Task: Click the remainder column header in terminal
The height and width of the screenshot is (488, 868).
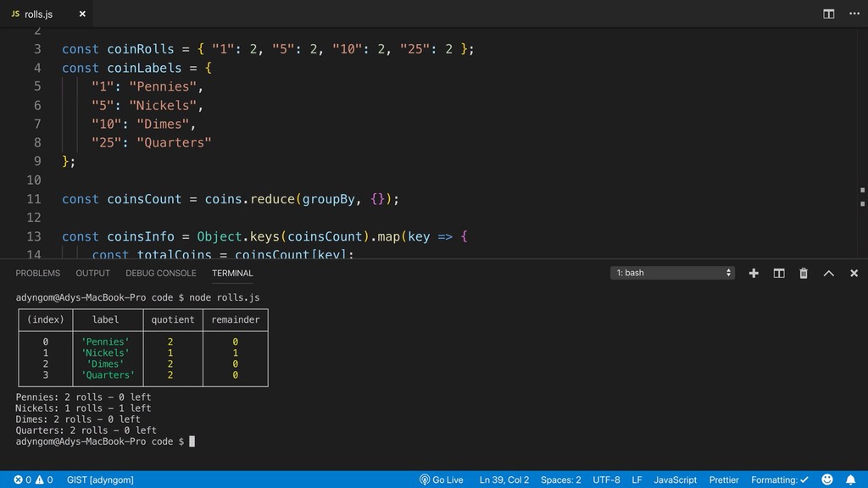Action: (x=236, y=319)
